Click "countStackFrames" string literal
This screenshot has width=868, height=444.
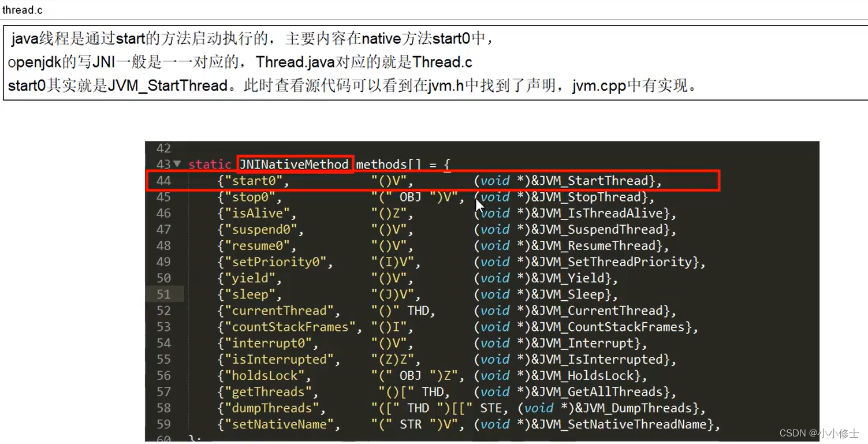[289, 327]
